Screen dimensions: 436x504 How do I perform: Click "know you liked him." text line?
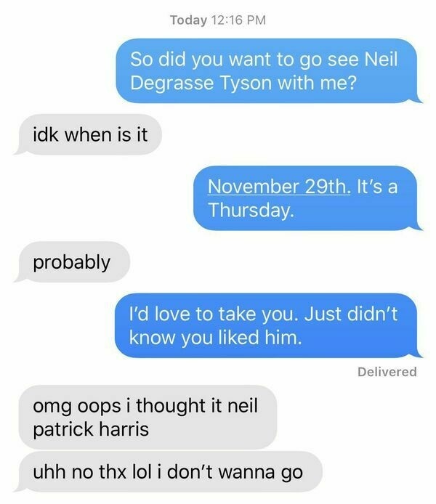tap(216, 338)
